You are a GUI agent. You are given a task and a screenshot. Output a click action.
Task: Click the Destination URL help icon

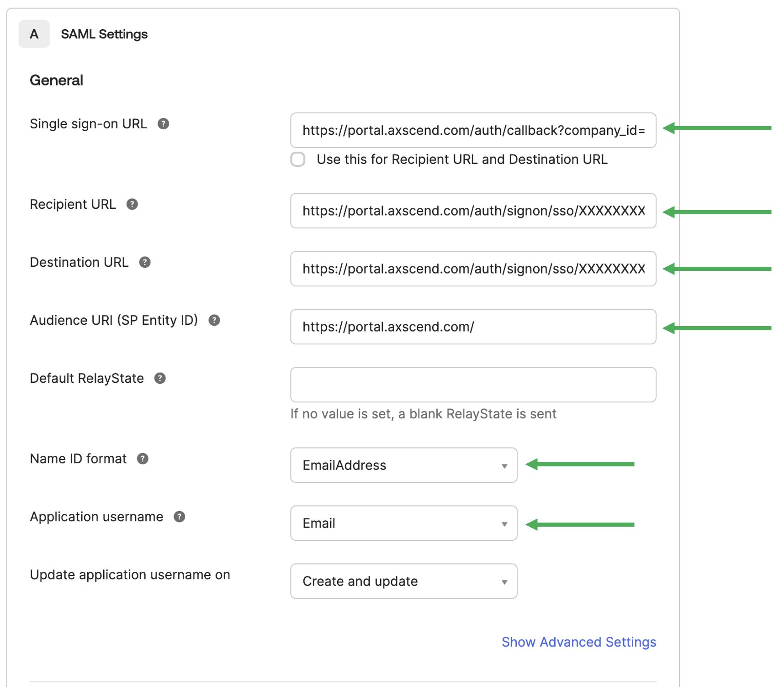tap(145, 262)
